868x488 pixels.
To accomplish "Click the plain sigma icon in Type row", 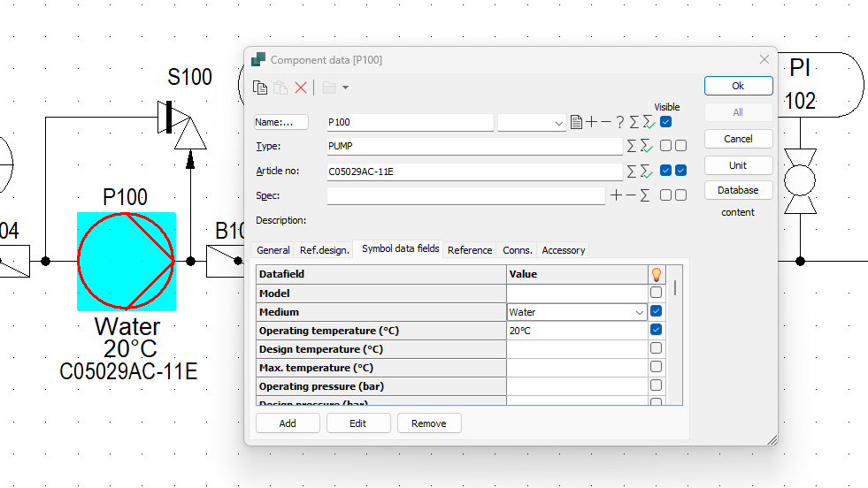I will click(631, 146).
